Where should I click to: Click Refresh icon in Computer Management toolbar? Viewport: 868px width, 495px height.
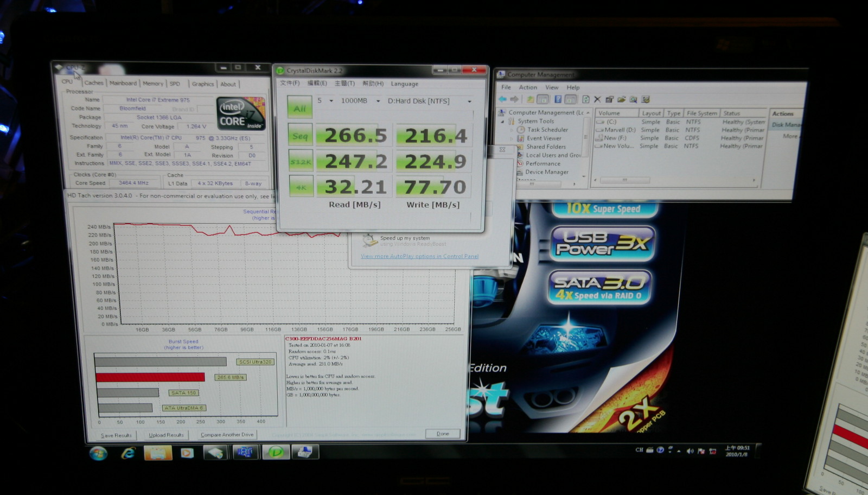(x=586, y=99)
